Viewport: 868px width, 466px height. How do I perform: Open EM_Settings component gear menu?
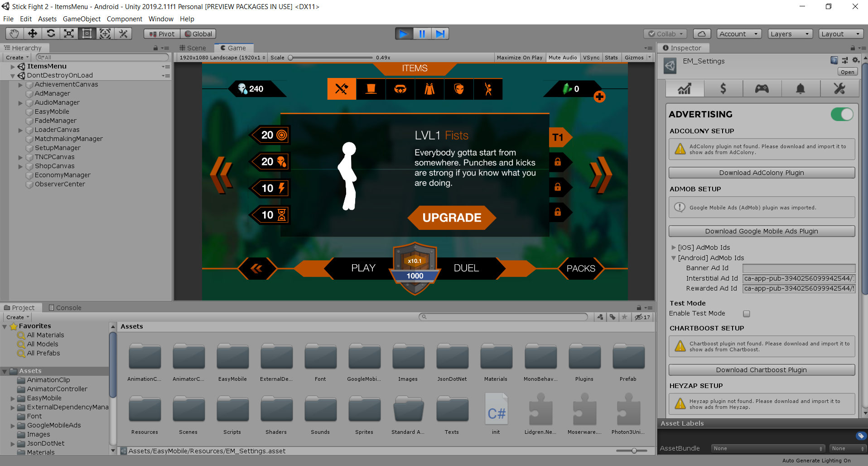(x=855, y=60)
